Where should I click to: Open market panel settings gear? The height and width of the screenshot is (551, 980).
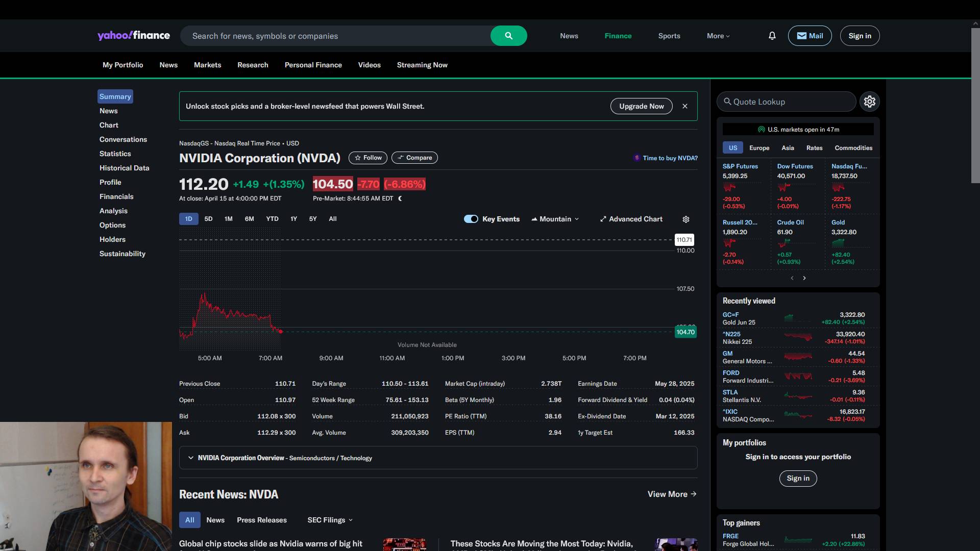pyautogui.click(x=869, y=102)
